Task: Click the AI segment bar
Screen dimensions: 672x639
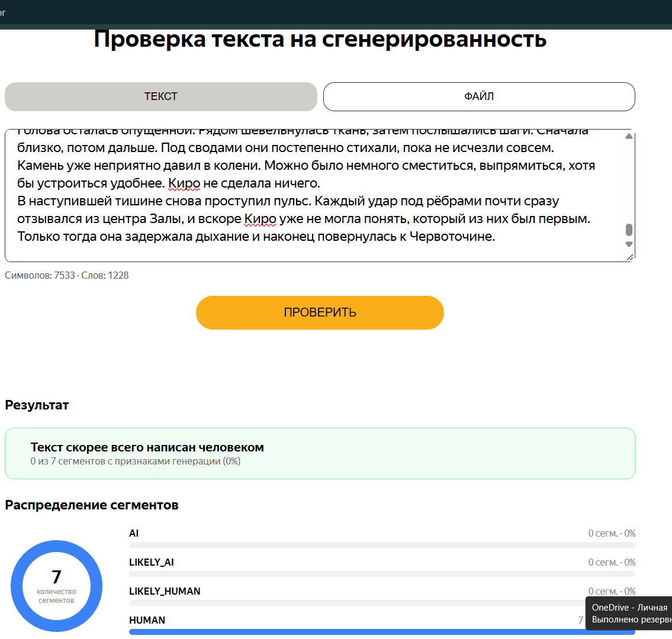Action: 382,545
